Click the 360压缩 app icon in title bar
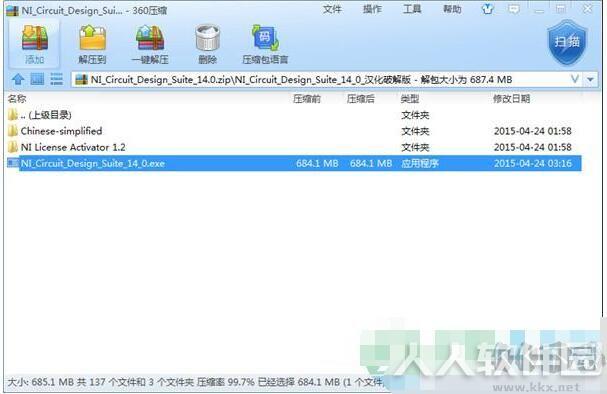The width and height of the screenshot is (607, 394). pyautogui.click(x=12, y=10)
